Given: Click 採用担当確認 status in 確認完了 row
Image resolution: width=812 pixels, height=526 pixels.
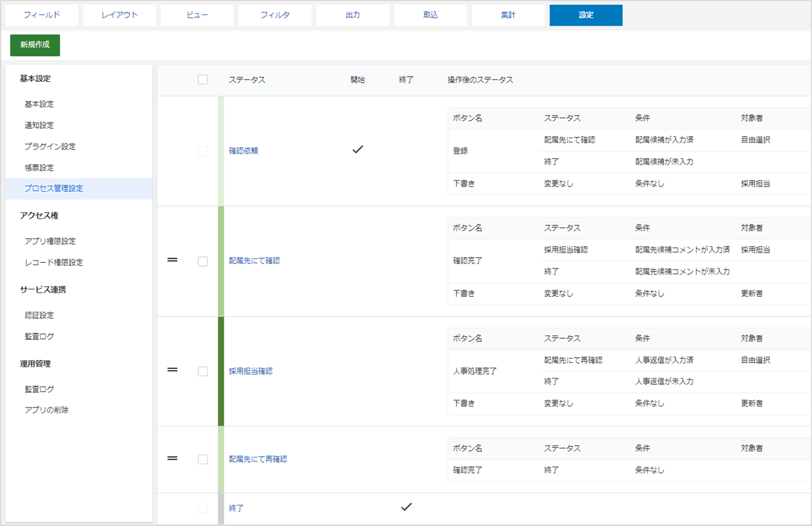Looking at the screenshot, I should [x=566, y=250].
